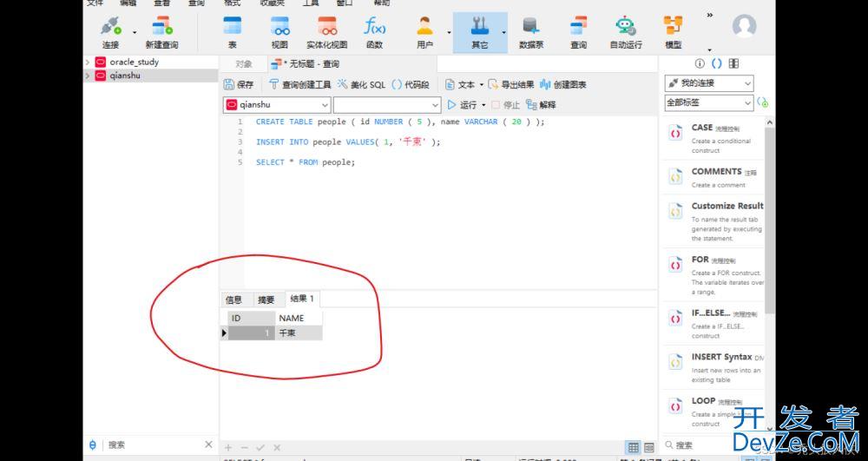Image resolution: width=868 pixels, height=461 pixels.
Task: Select the IF...ELSE snippet item
Action: 713,324
